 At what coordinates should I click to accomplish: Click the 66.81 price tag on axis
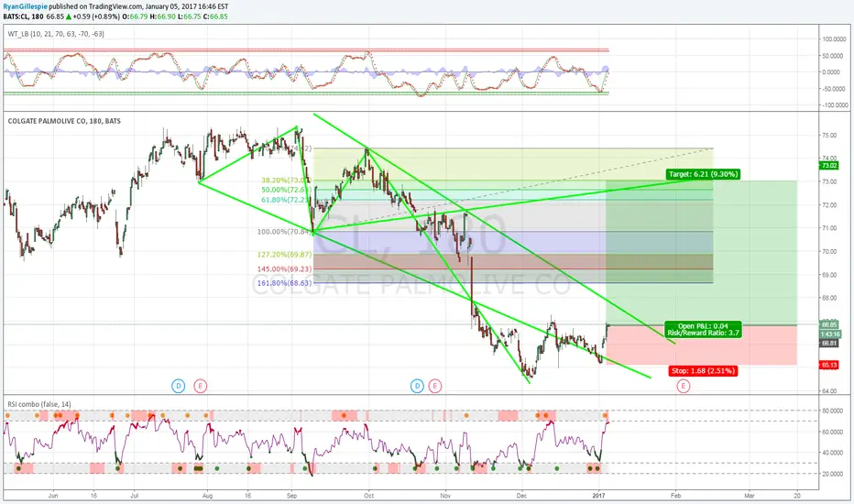[829, 344]
